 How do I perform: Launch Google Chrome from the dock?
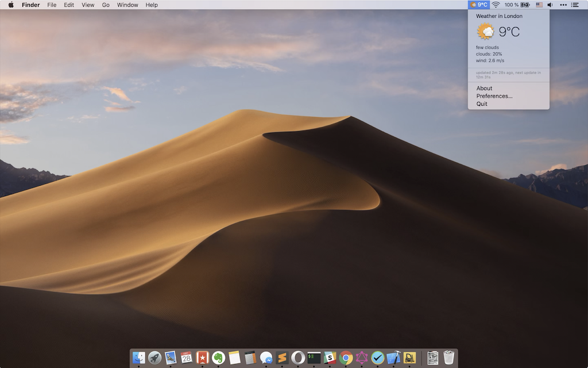coord(346,358)
